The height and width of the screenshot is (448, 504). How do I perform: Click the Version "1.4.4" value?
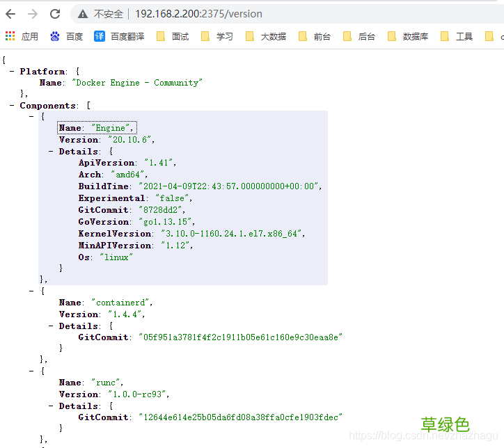[125, 314]
